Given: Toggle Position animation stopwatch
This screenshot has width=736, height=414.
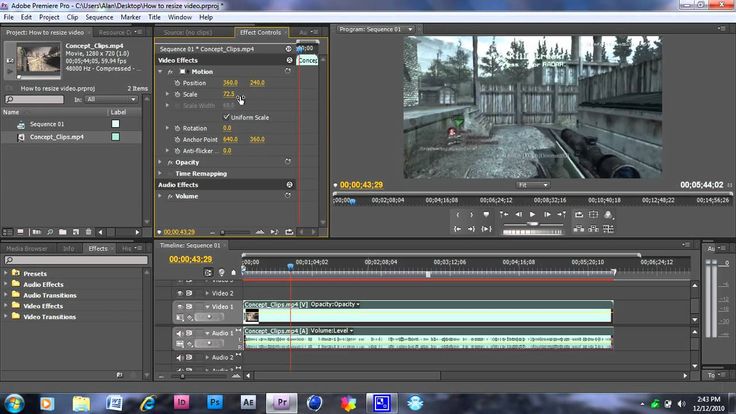Looking at the screenshot, I should (x=177, y=83).
